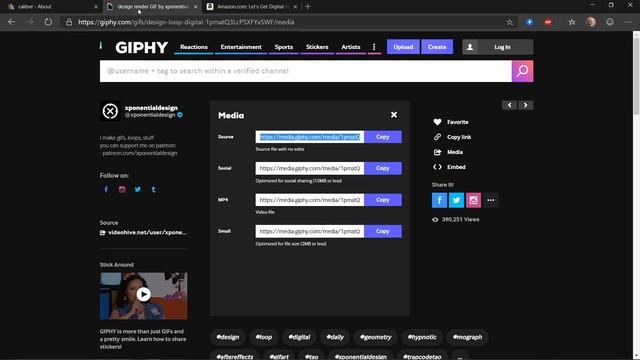Open the xponentialdesign channel name link

151,108
